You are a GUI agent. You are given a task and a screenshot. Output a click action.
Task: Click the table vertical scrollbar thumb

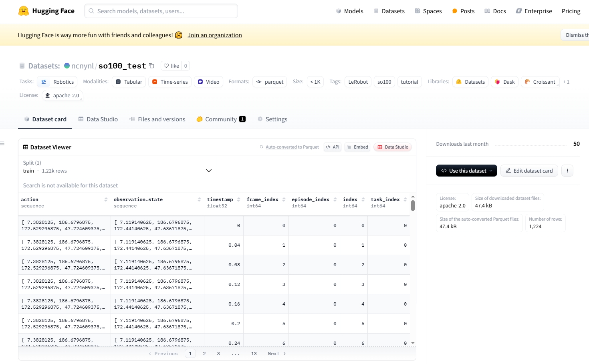pyautogui.click(x=413, y=206)
